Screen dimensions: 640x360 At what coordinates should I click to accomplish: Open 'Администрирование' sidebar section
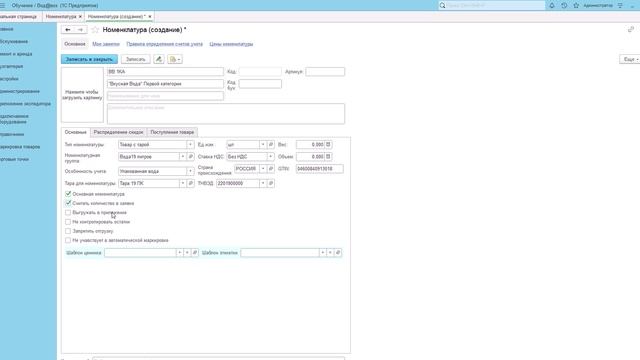20,91
